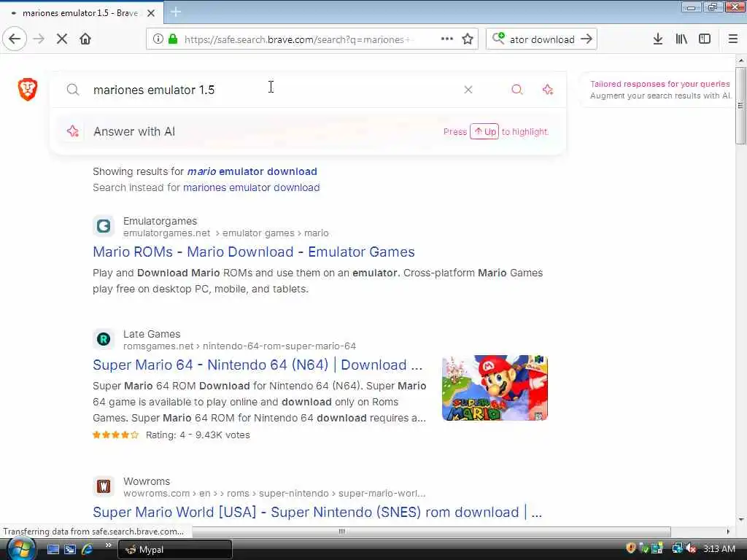Open Super Mario World [USA] result
The height and width of the screenshot is (560, 747).
coord(317,513)
